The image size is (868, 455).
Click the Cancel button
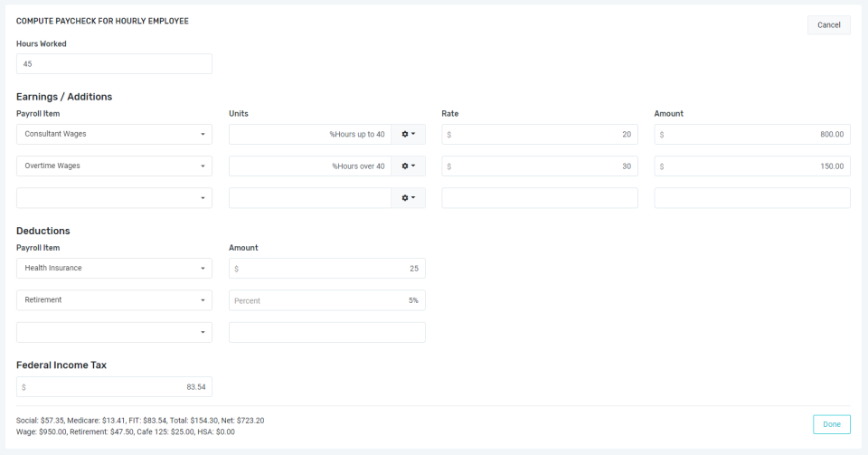(828, 24)
